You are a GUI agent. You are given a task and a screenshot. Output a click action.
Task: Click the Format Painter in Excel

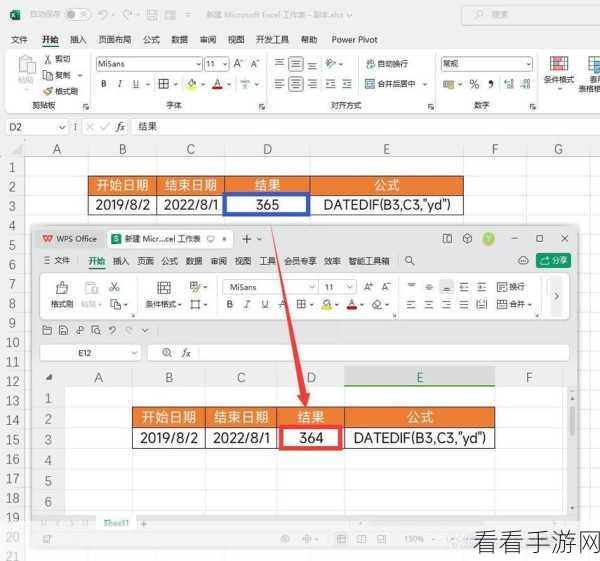[x=61, y=91]
